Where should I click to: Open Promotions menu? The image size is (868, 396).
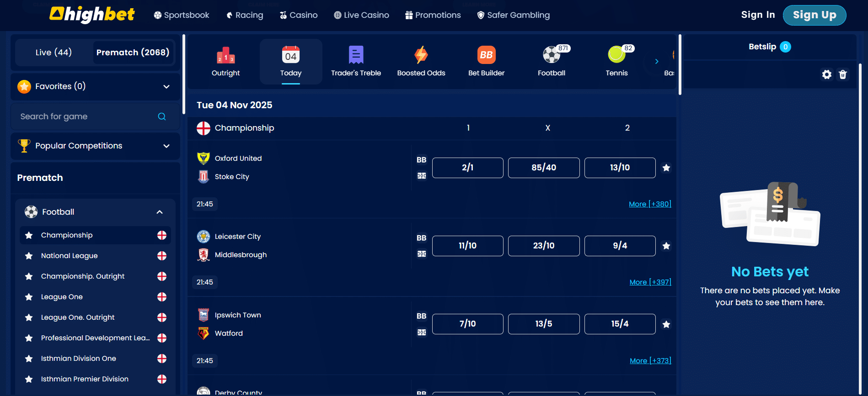(433, 15)
